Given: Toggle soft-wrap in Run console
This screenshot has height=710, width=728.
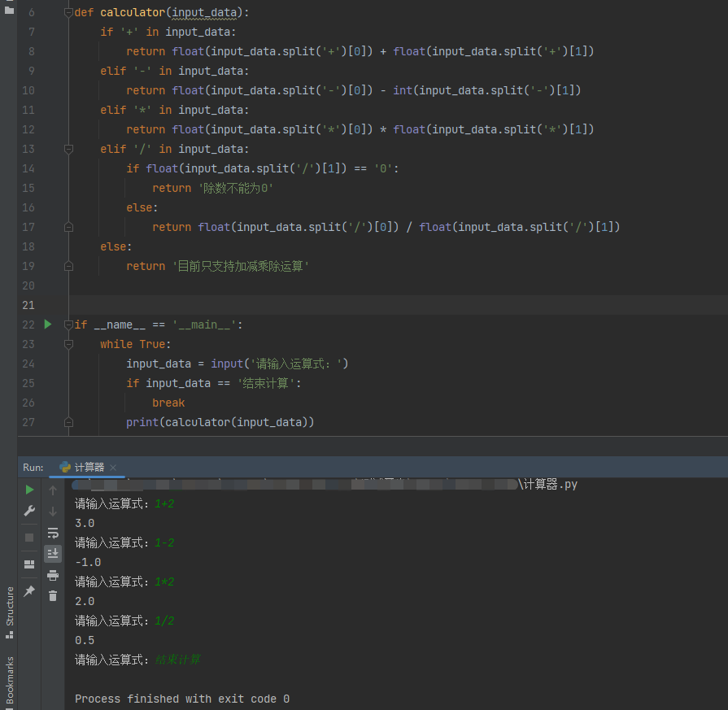Looking at the screenshot, I should (53, 533).
